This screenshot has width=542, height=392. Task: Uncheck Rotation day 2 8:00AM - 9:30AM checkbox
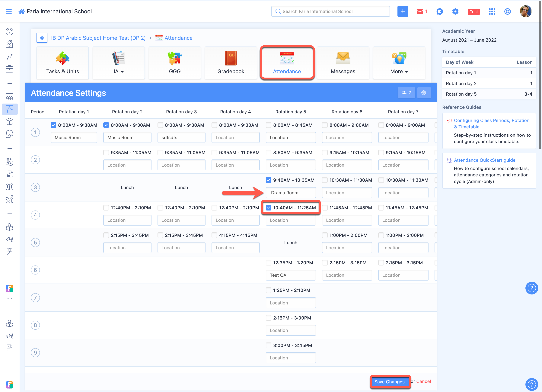click(106, 125)
